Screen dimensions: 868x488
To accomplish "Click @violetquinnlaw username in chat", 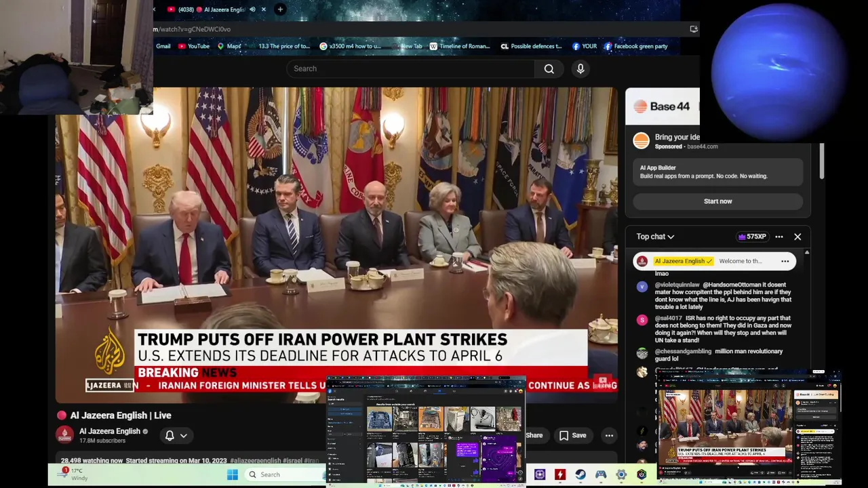I will 677,285.
